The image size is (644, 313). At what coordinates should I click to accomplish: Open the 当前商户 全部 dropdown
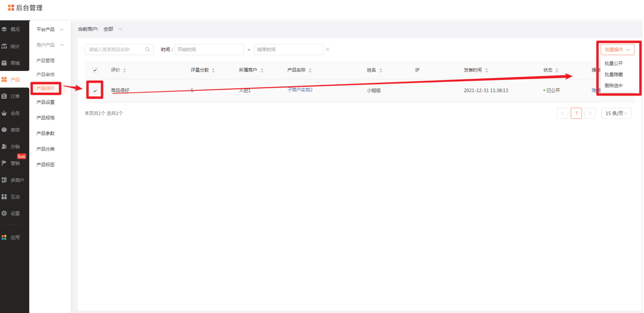[x=113, y=29]
